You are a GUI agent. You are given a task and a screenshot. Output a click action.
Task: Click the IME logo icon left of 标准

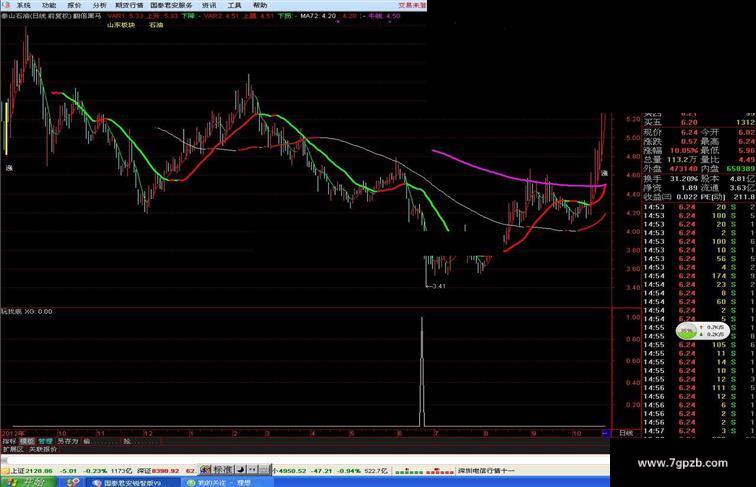tap(205, 469)
